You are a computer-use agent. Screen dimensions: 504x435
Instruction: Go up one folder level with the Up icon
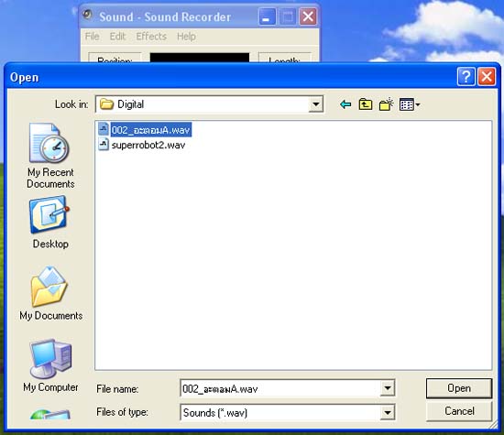pos(366,104)
